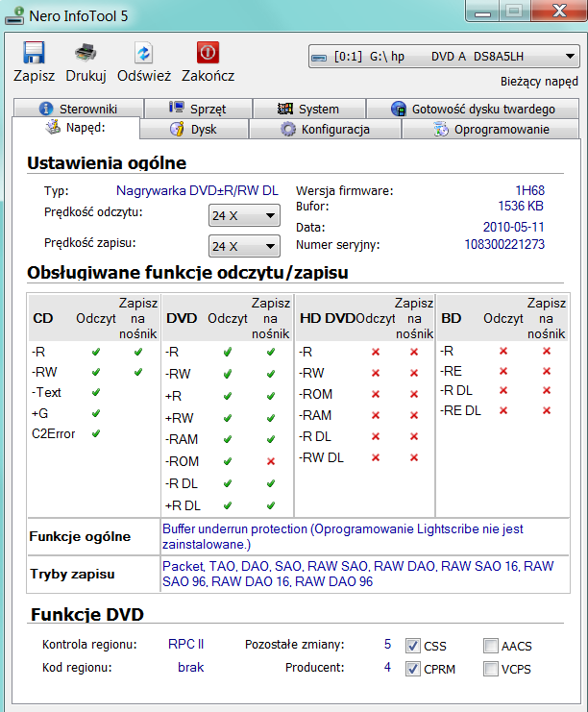Click the Sprzęt tab computer icon

pos(177,108)
